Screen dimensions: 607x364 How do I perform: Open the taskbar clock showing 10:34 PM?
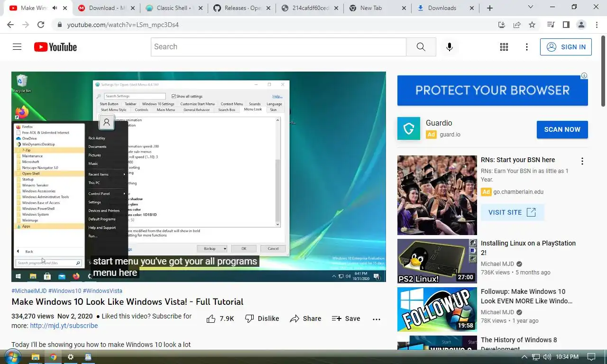point(567,357)
